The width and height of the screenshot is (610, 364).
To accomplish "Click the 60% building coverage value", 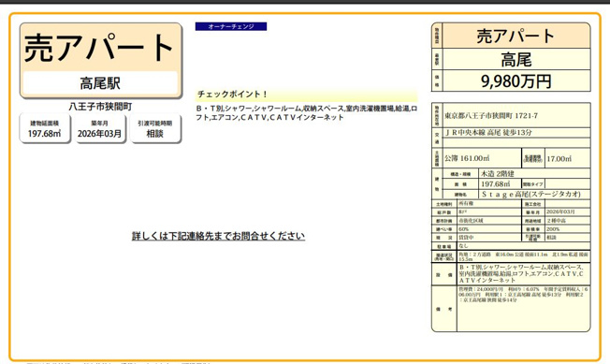I will 464,229.
